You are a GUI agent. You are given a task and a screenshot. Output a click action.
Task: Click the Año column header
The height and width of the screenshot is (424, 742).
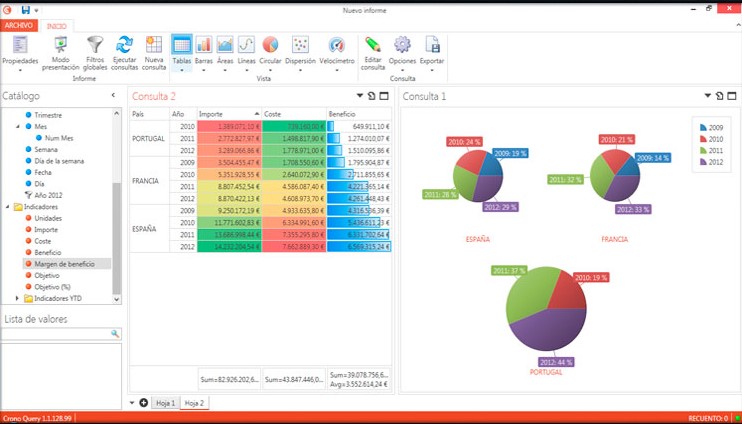click(x=183, y=114)
